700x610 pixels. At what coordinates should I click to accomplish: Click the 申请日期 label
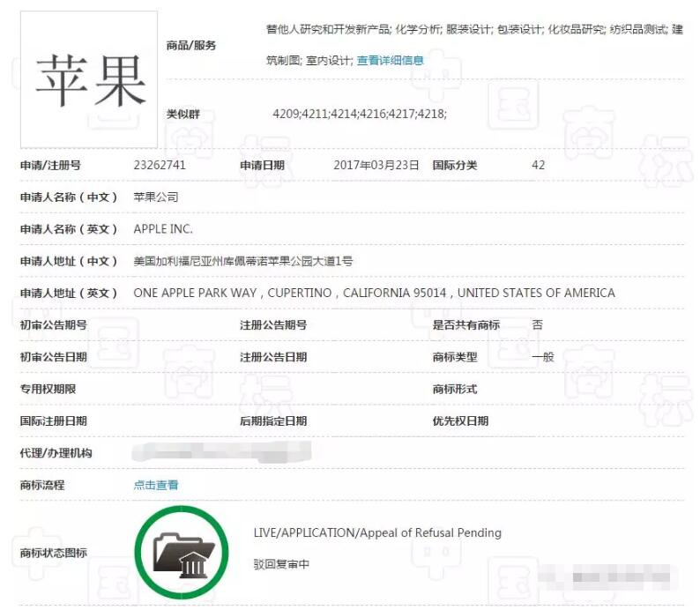(262, 165)
